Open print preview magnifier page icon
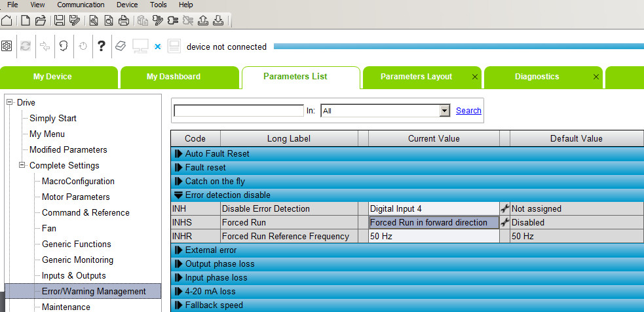 point(109,20)
